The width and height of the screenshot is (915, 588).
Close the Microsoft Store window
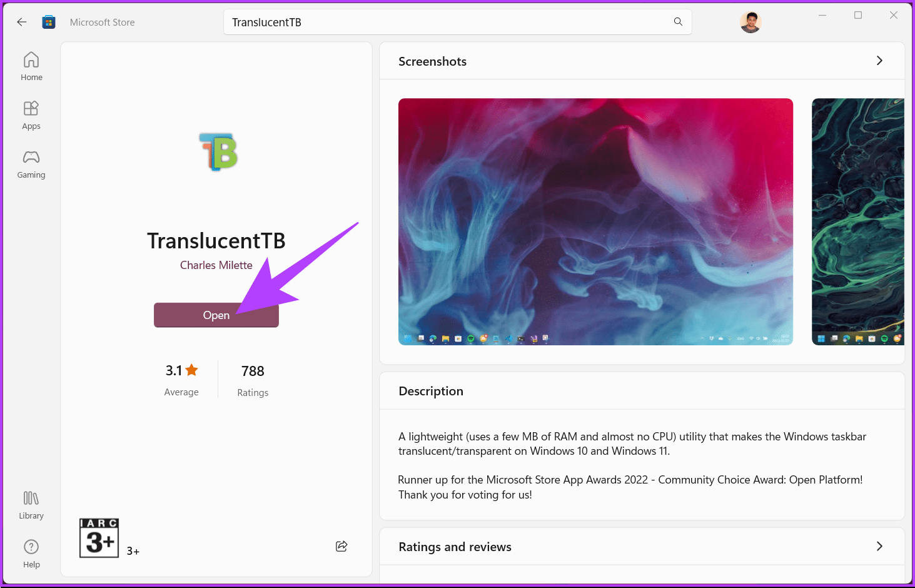894,15
